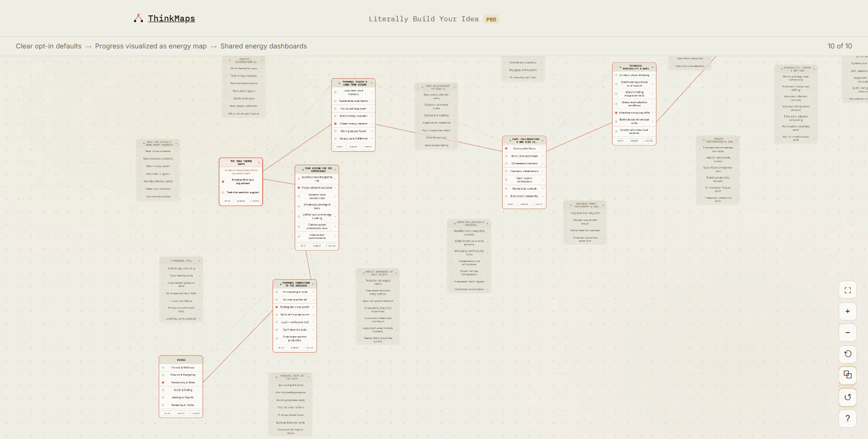This screenshot has width=868, height=439.
Task: Expand 'Mood-tracking integration tools' with its plus
Action: [x=652, y=94]
